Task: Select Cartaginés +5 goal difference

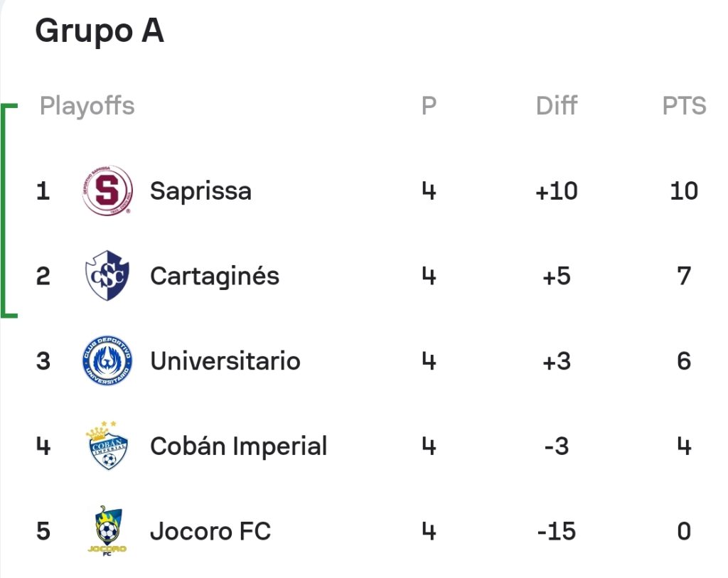Action: [556, 277]
